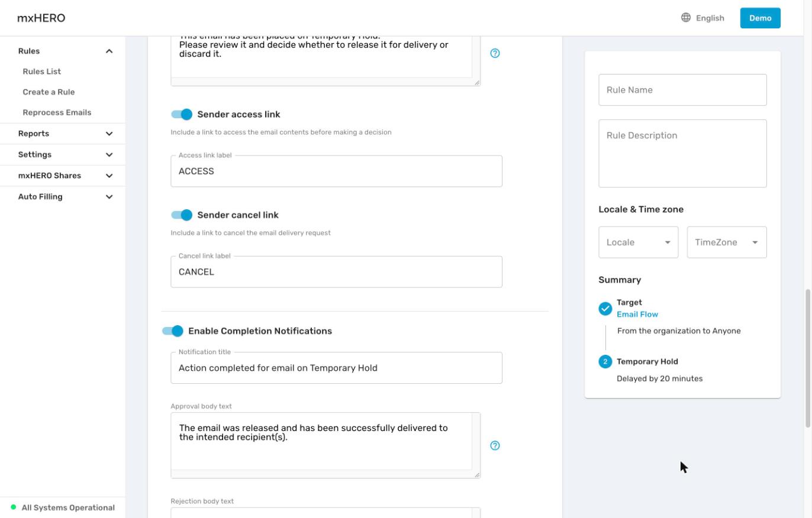Click Locale & Time zone heading

point(641,209)
